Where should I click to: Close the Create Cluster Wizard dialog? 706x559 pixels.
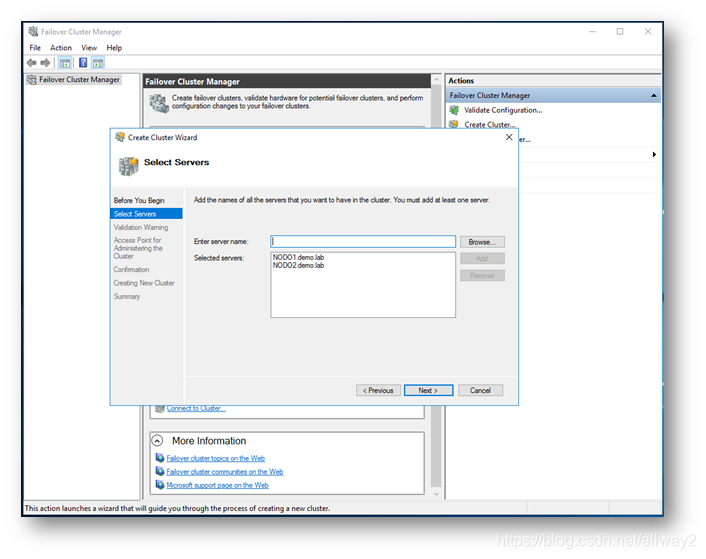click(509, 137)
